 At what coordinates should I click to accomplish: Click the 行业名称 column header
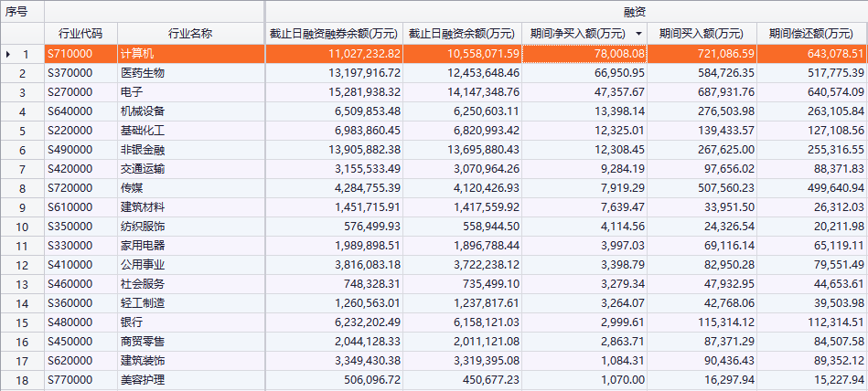[190, 34]
